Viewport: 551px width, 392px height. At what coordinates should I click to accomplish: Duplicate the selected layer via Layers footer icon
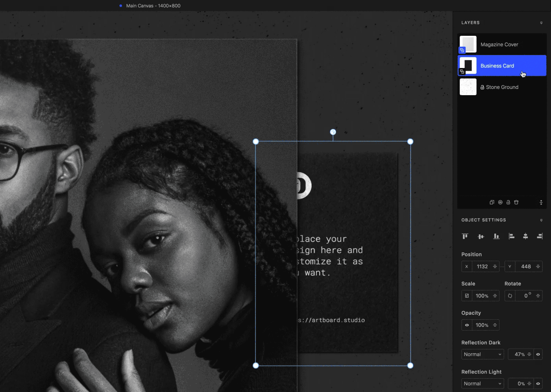pos(492,202)
